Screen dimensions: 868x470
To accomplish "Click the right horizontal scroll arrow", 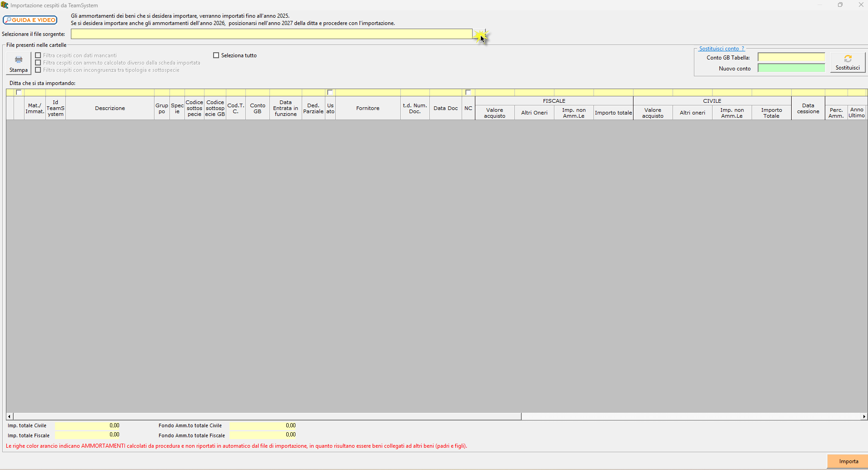I will click(864, 416).
